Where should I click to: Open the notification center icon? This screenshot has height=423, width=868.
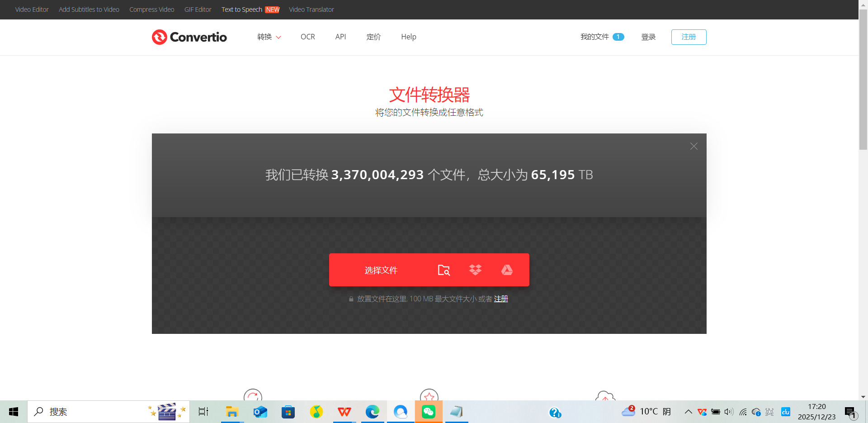coord(851,413)
